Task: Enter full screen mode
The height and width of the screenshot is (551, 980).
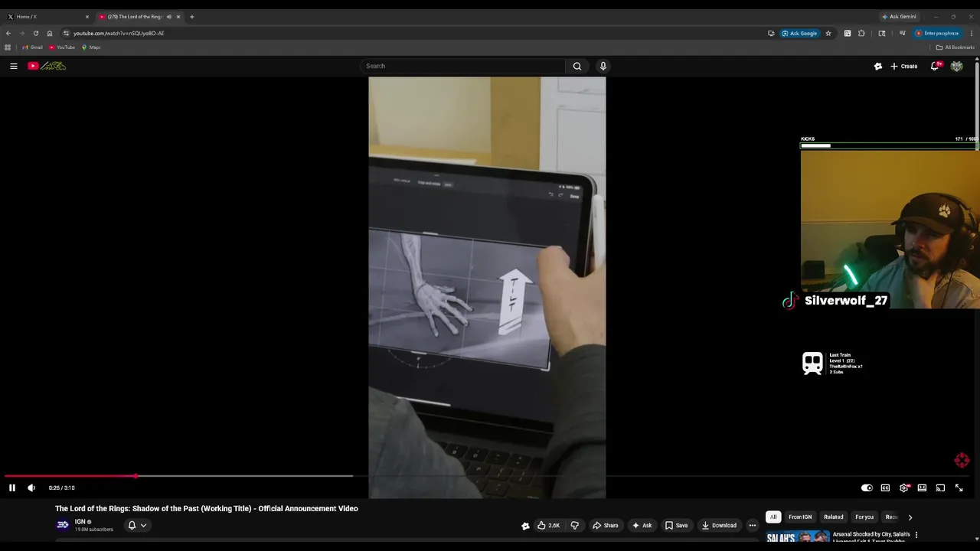Action: click(x=959, y=487)
